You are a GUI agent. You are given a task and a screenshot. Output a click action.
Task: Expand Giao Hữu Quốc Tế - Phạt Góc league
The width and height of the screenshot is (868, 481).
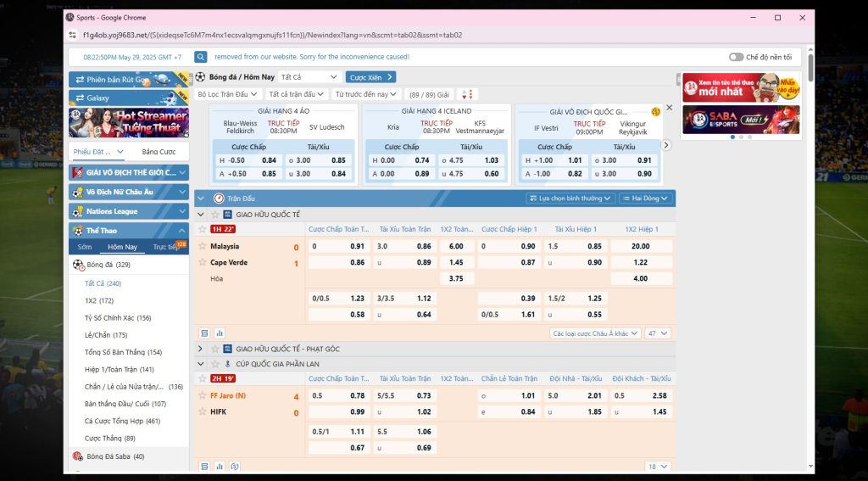pyautogui.click(x=200, y=350)
